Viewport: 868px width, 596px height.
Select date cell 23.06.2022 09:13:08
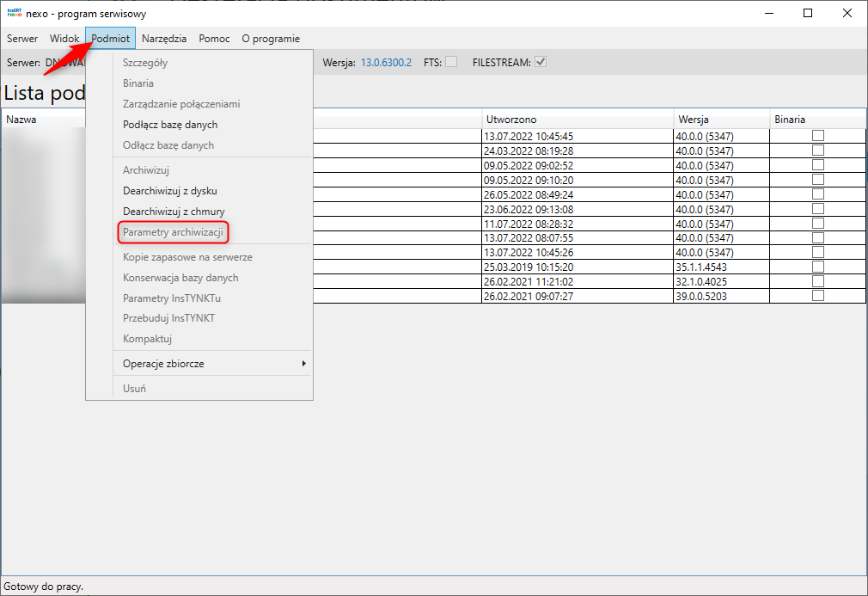pos(578,209)
